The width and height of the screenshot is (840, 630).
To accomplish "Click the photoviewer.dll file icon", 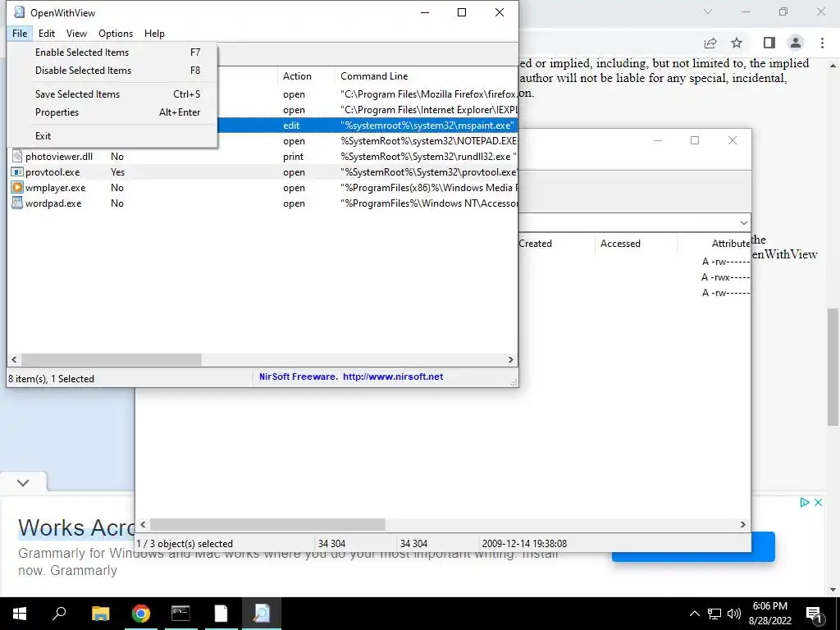I will (17, 157).
